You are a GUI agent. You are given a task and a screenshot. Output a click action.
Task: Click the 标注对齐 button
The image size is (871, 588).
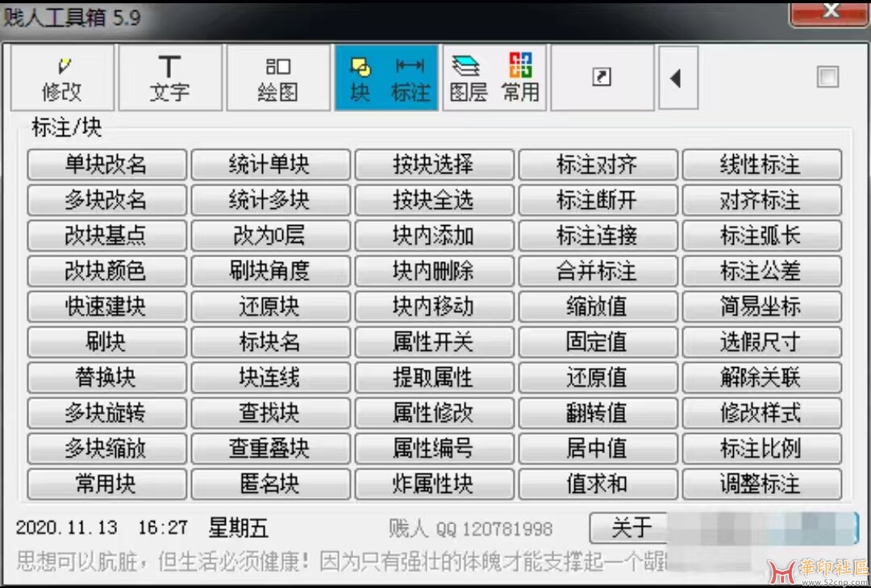tap(597, 165)
